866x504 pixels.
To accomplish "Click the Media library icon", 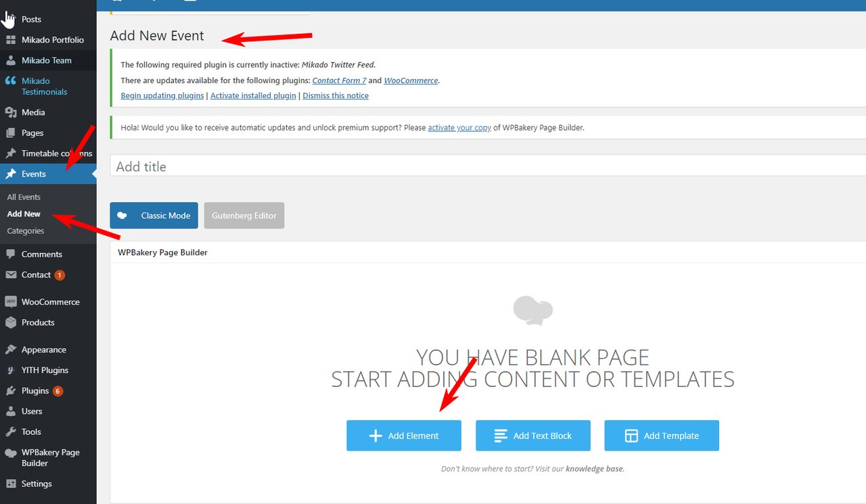I will (x=11, y=112).
